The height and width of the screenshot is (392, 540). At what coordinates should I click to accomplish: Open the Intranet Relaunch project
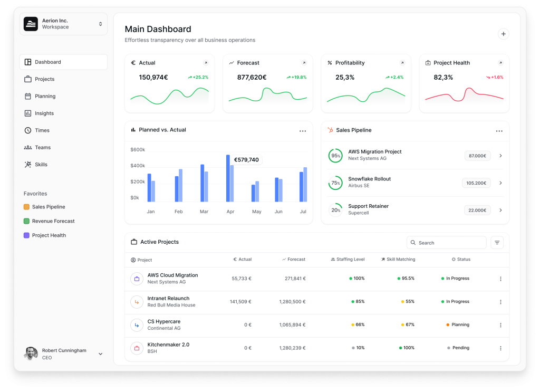tap(168, 299)
